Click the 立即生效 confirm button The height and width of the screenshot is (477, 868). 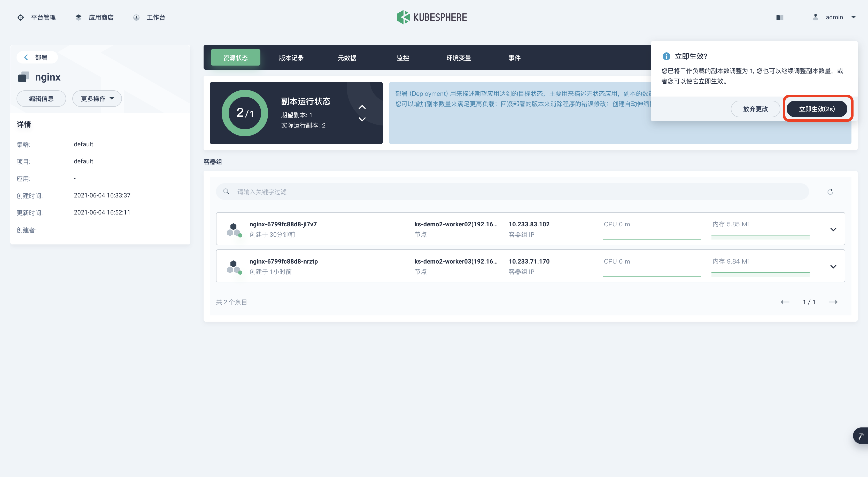pos(817,109)
